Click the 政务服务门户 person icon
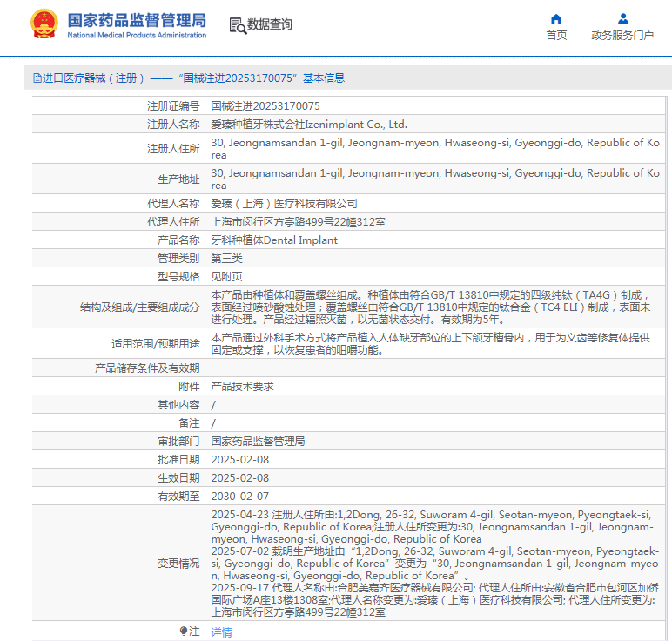 click(x=622, y=18)
